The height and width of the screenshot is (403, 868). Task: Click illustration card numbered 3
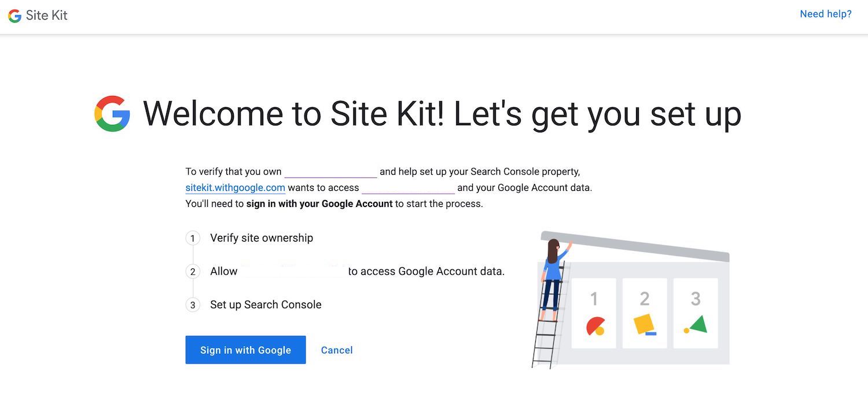696,313
